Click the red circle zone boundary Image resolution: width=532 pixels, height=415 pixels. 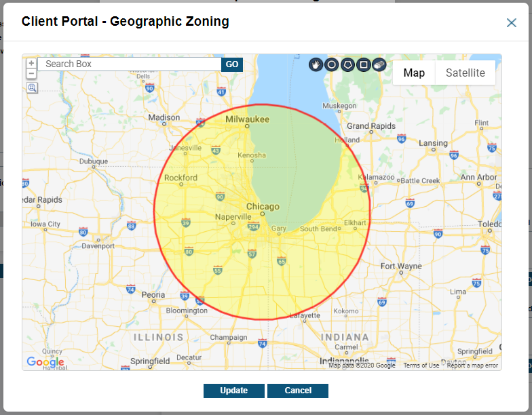tap(155, 212)
